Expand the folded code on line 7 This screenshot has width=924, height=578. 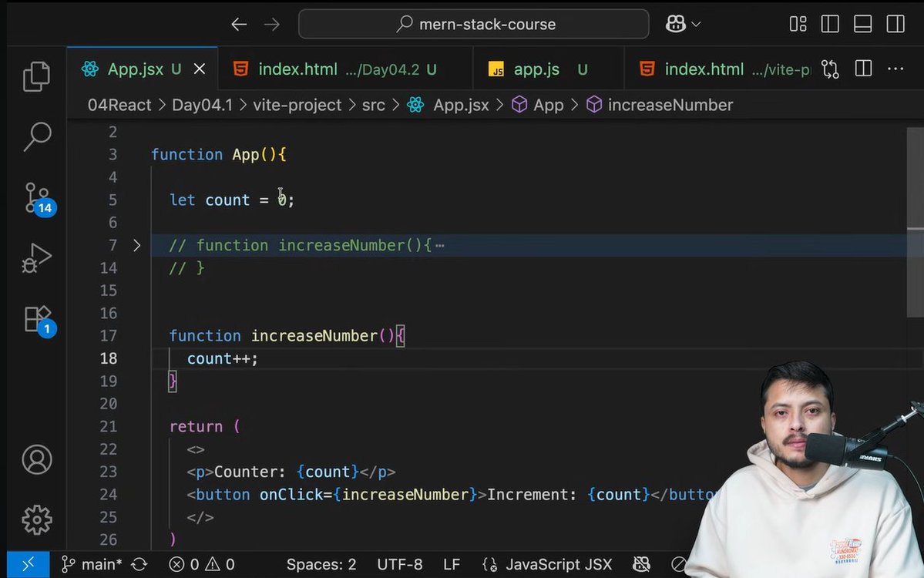pyautogui.click(x=136, y=245)
